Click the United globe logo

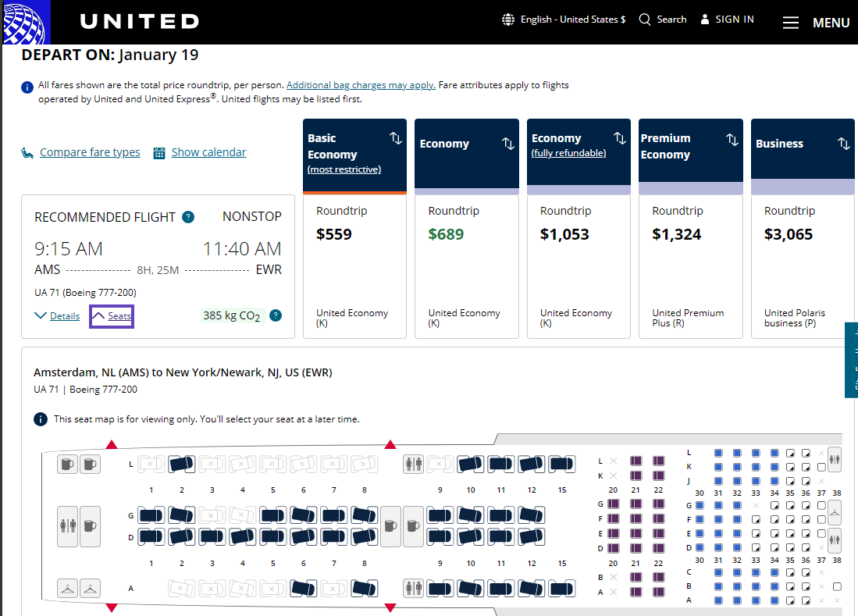[25, 22]
